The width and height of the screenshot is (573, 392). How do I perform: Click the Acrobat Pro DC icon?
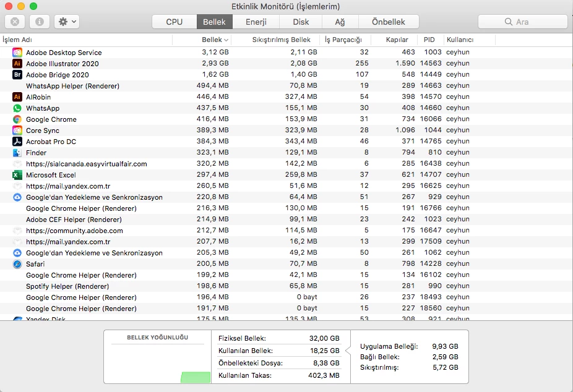(17, 142)
